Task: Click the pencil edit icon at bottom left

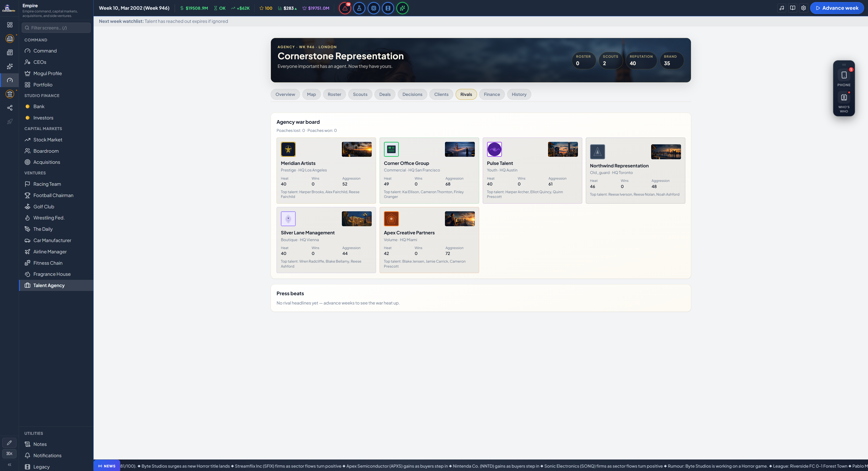Action: (x=9, y=443)
